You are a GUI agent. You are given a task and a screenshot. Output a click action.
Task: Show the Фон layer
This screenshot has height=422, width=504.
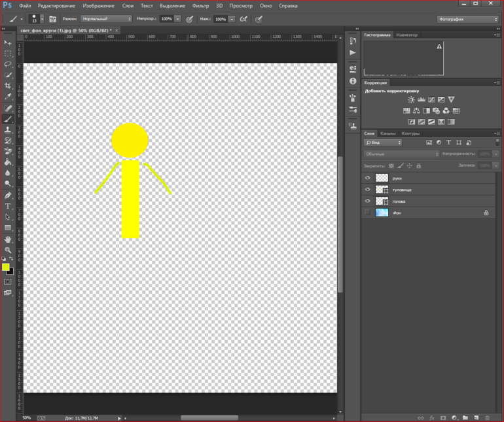pos(368,213)
